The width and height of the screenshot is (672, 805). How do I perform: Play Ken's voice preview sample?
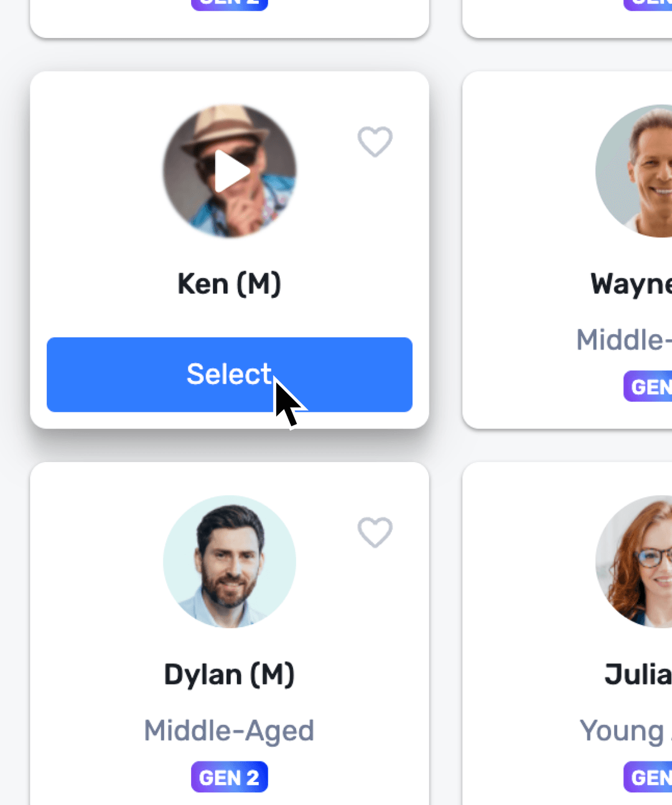(230, 170)
